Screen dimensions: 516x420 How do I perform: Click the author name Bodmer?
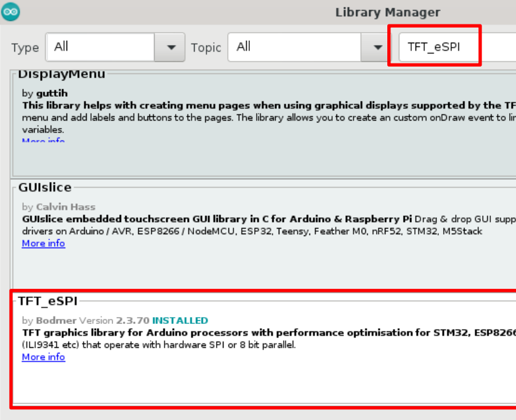[56, 320]
